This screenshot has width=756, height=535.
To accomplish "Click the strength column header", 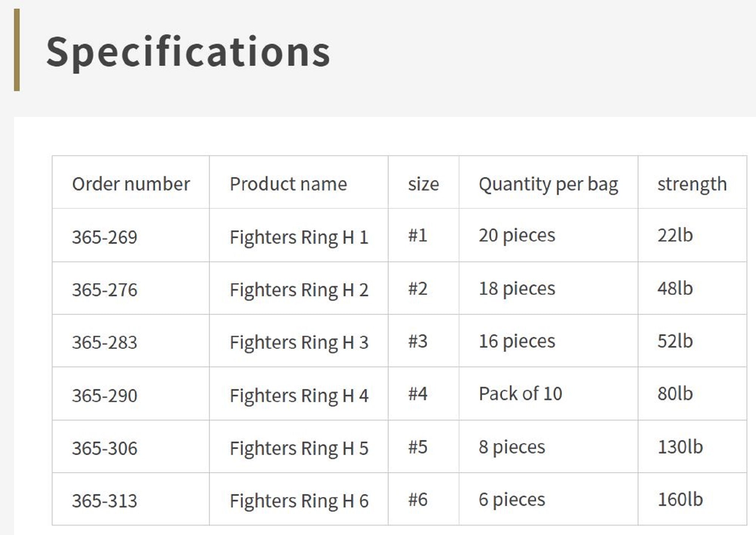I will tap(692, 184).
